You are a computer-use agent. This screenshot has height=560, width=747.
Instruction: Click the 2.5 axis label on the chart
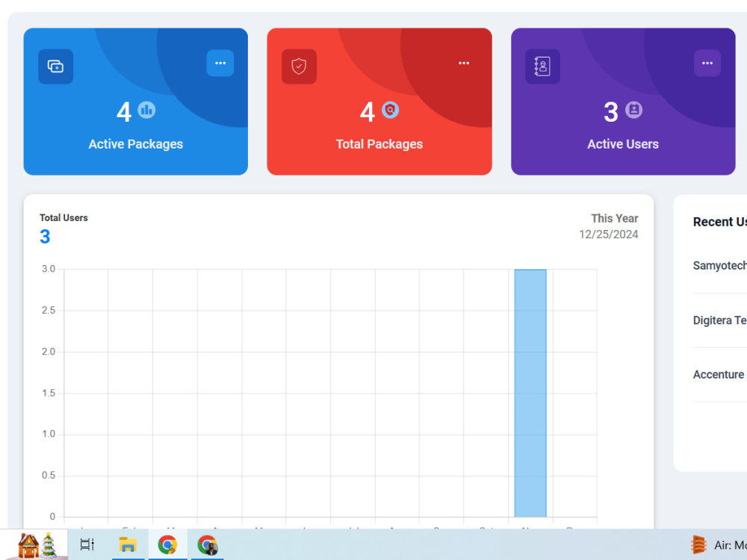[49, 311]
